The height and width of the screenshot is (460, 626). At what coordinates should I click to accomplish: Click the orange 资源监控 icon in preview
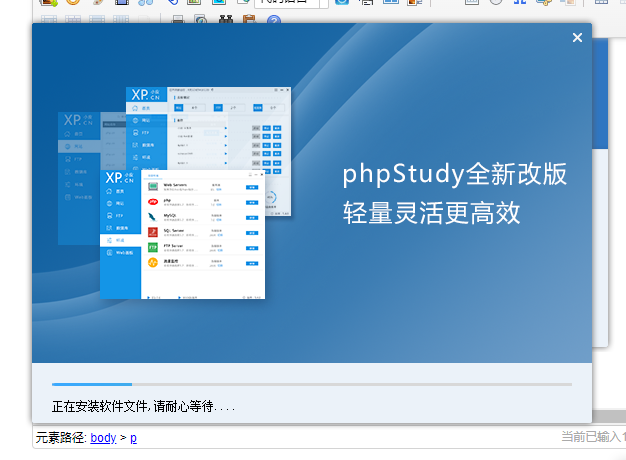[x=153, y=262]
